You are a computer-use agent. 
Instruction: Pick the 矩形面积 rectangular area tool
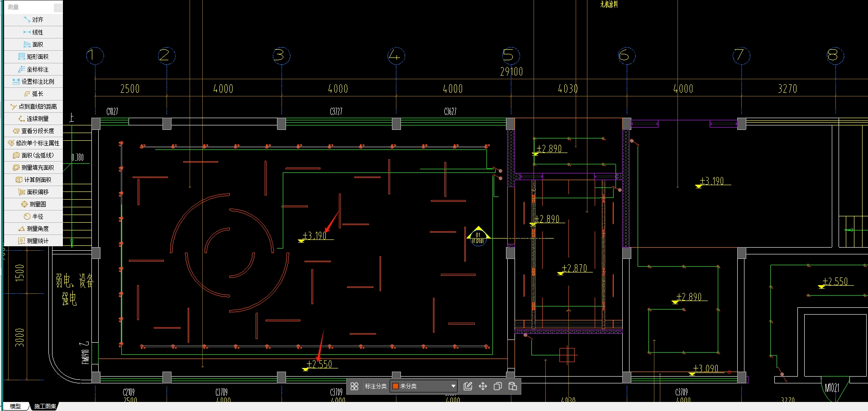tap(33, 57)
